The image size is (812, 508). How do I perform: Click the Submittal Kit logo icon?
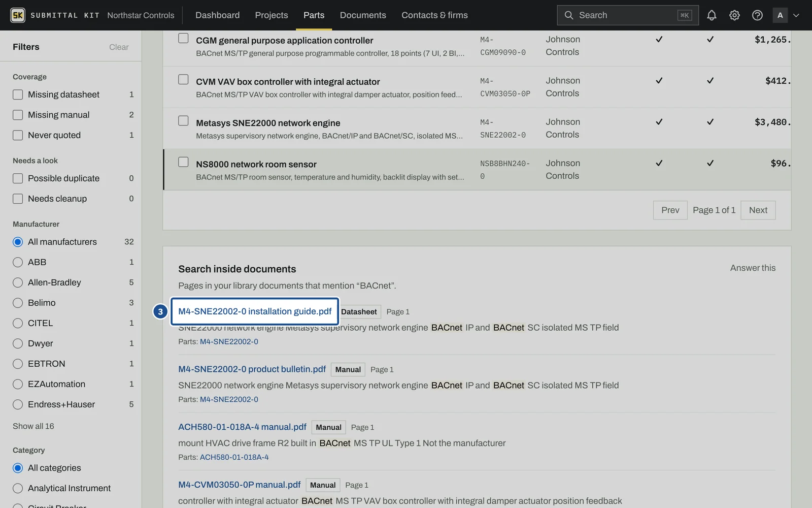tap(18, 15)
